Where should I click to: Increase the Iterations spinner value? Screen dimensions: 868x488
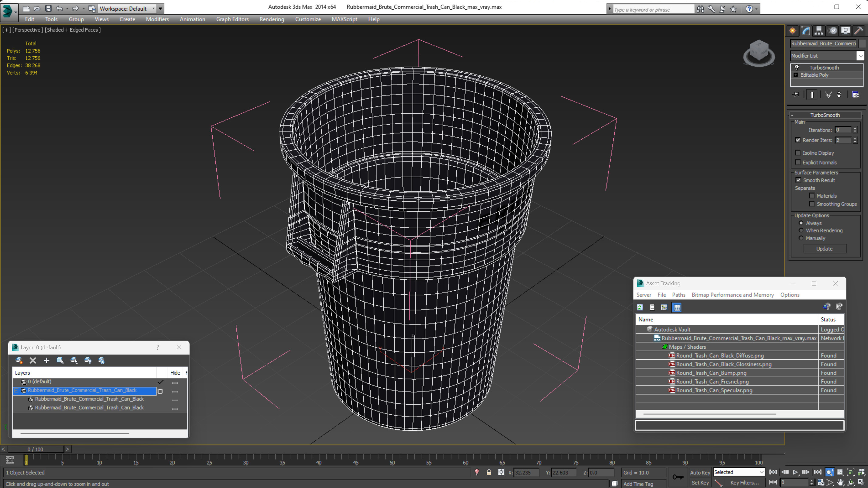click(855, 128)
